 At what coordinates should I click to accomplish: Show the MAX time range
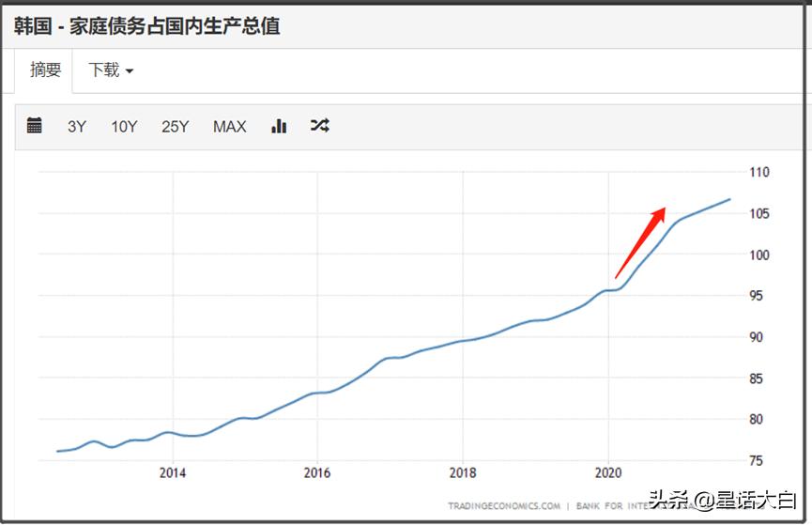(x=229, y=127)
